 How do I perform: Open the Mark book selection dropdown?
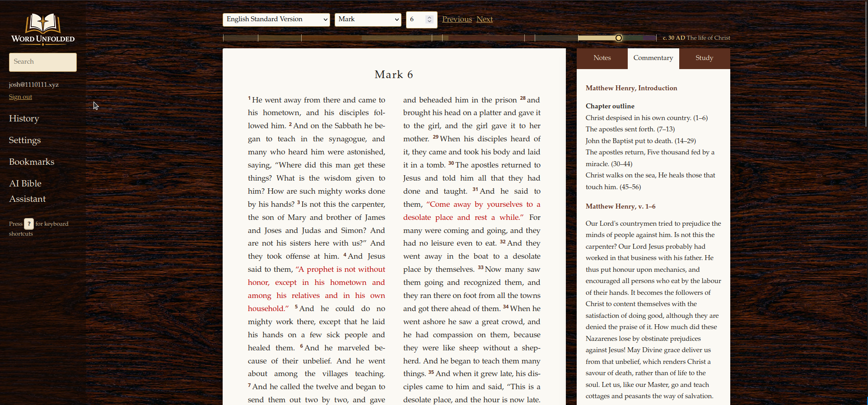coord(368,19)
